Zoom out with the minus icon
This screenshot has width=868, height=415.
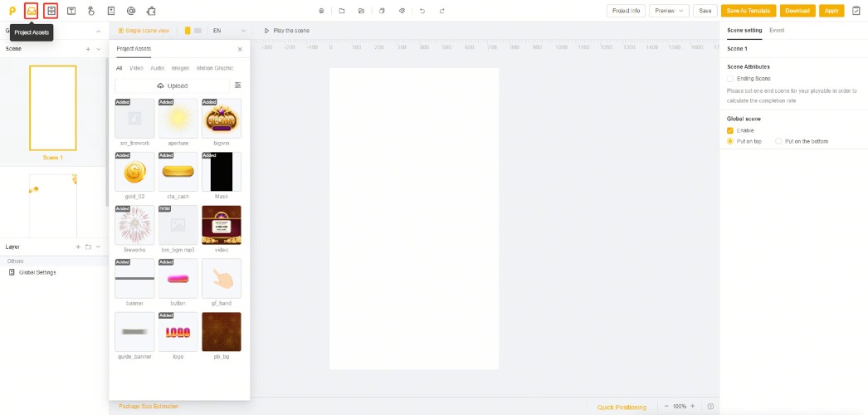point(666,406)
